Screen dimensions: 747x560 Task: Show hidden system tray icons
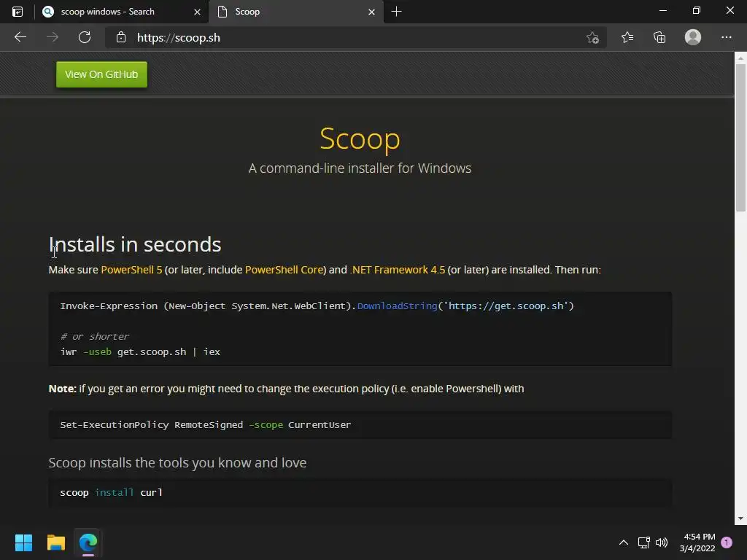tap(623, 542)
